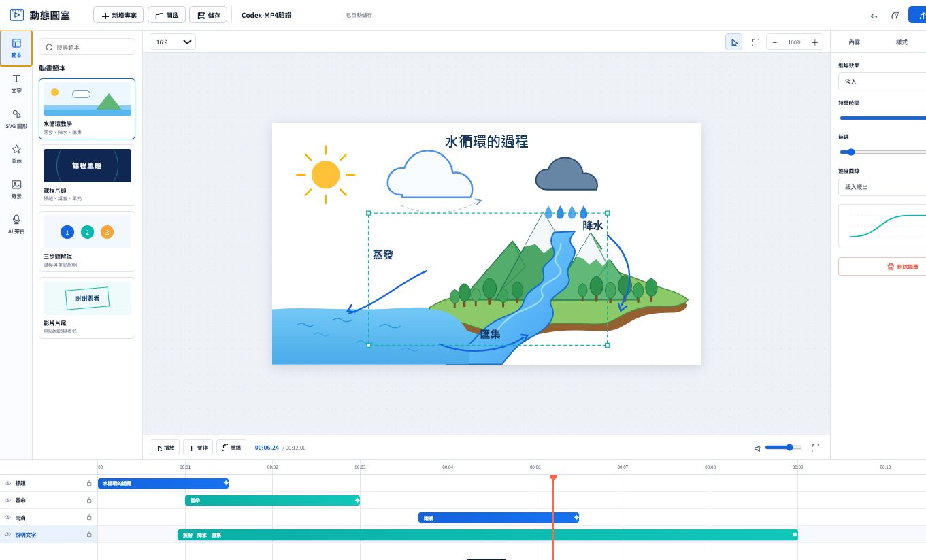Open the 文字 text tool panel
This screenshot has width=926, height=560.
tap(16, 84)
